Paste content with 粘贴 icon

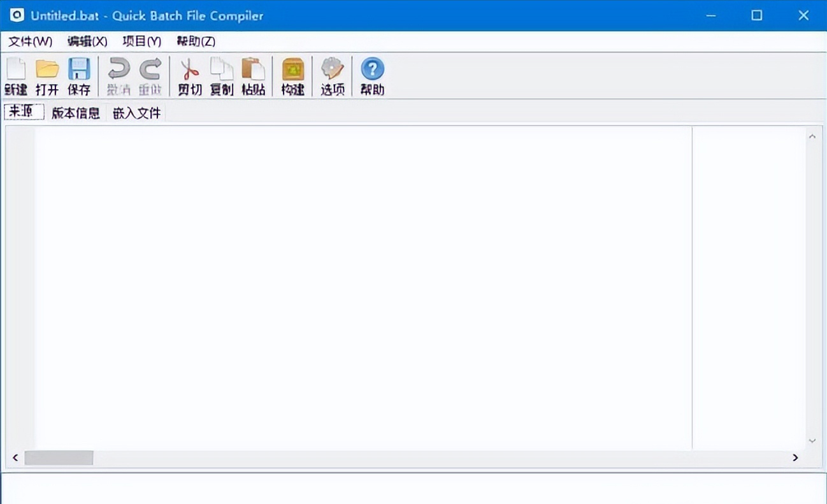(253, 73)
